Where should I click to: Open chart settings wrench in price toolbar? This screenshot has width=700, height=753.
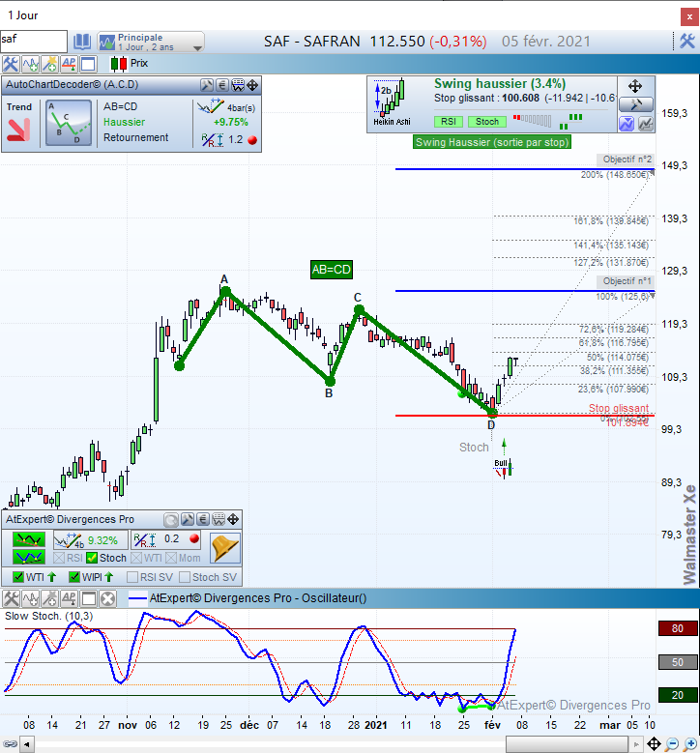11,64
